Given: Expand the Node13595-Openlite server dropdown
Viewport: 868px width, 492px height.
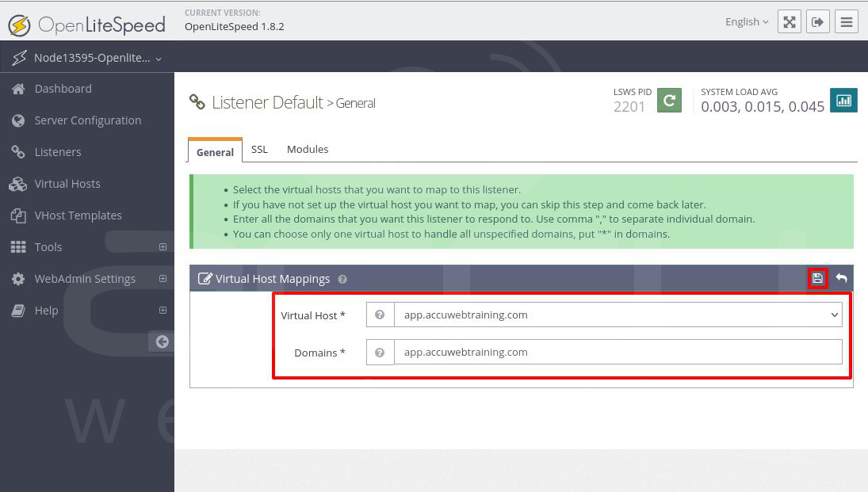Looking at the screenshot, I should (87, 58).
